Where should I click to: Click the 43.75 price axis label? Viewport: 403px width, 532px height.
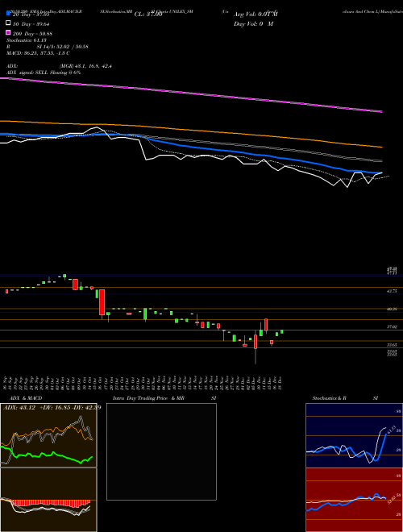tap(393, 291)
